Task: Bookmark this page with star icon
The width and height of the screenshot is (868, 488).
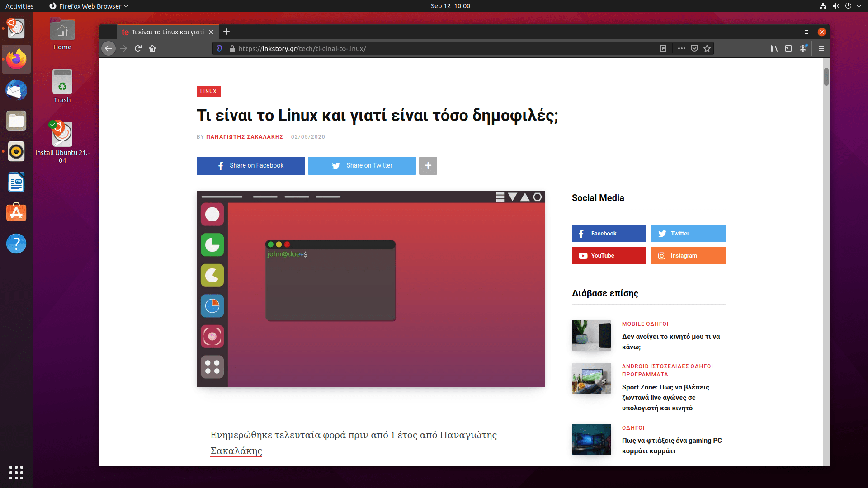Action: tap(707, 48)
